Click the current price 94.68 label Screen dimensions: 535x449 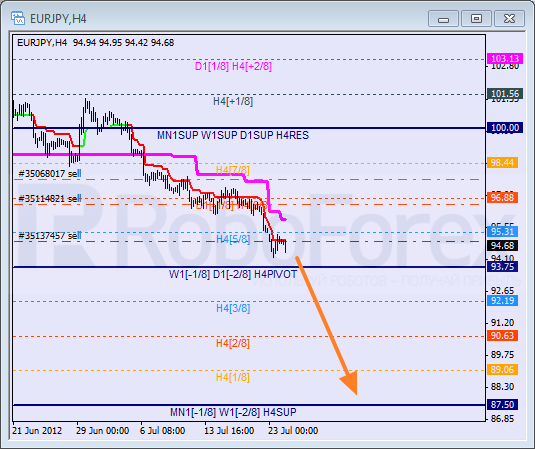(502, 246)
